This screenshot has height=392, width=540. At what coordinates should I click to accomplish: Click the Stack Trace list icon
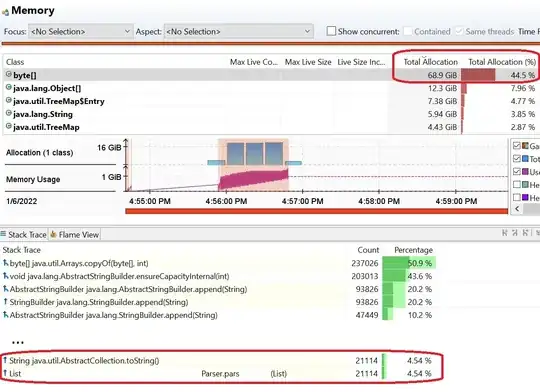pyautogui.click(x=3, y=235)
